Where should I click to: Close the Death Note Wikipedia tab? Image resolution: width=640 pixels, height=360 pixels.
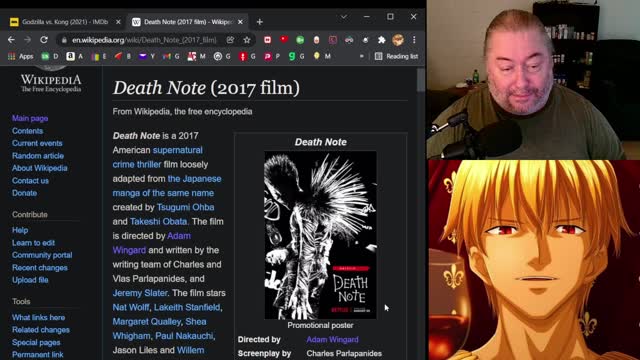click(240, 22)
